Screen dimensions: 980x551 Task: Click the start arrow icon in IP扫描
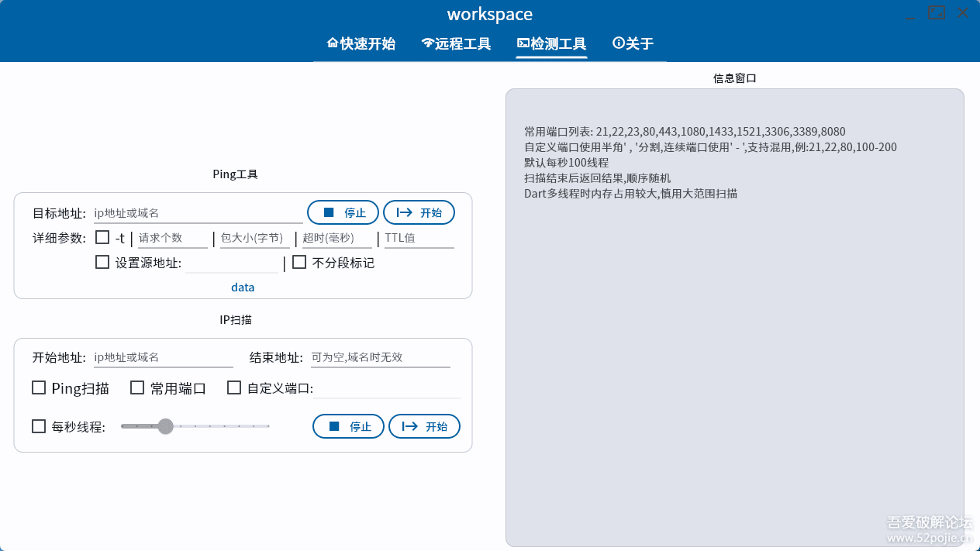point(409,425)
